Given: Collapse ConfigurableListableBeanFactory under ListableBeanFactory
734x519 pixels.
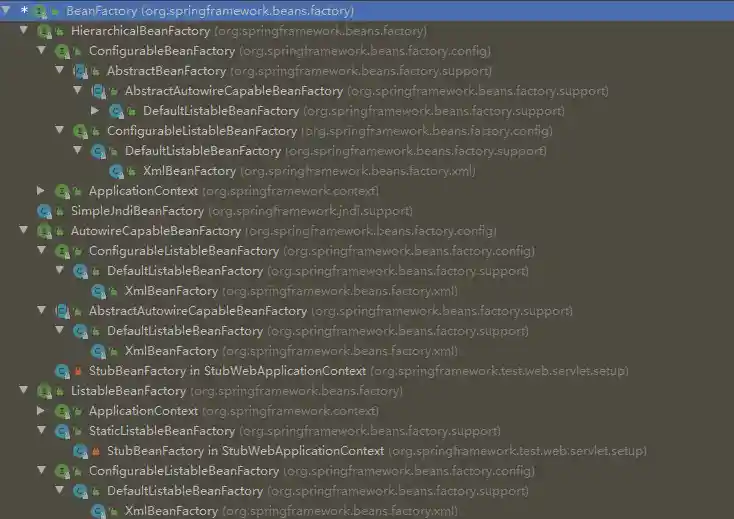Looking at the screenshot, I should [42, 470].
